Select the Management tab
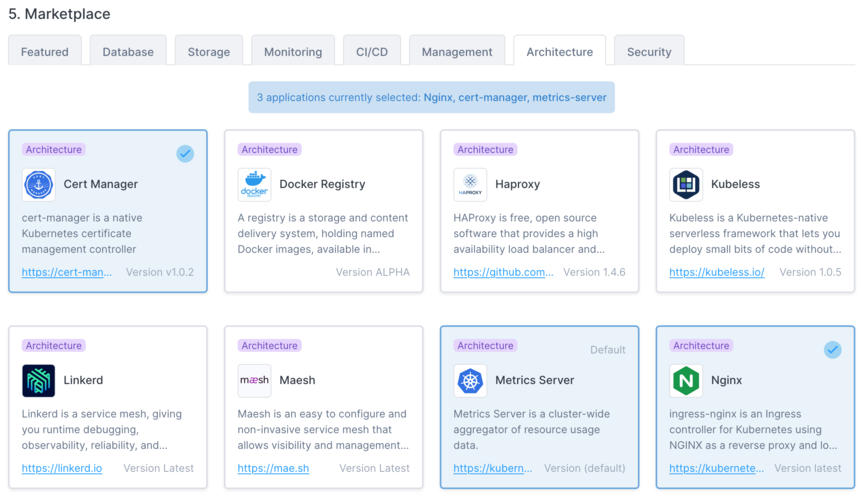 click(x=457, y=52)
